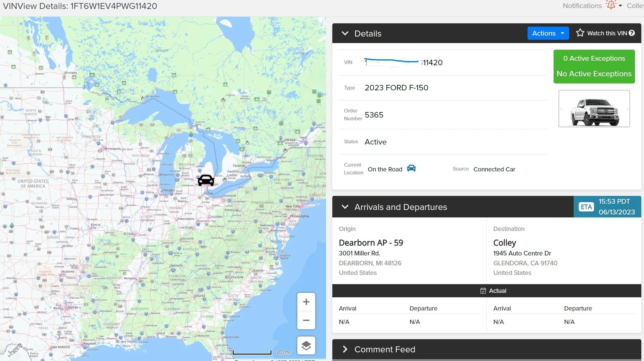The image size is (644, 361).
Task: Click the green 0 Active Exceptions box
Action: [x=594, y=66]
